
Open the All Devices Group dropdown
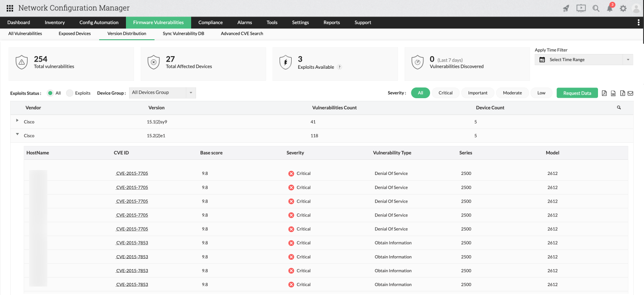click(x=162, y=92)
